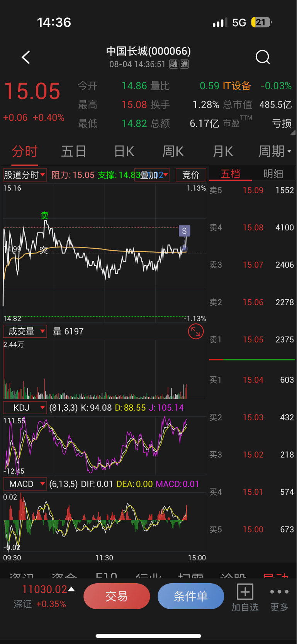Screen dimensions: 297x644
Task: Tap the 通 connect badge
Action: [185, 64]
